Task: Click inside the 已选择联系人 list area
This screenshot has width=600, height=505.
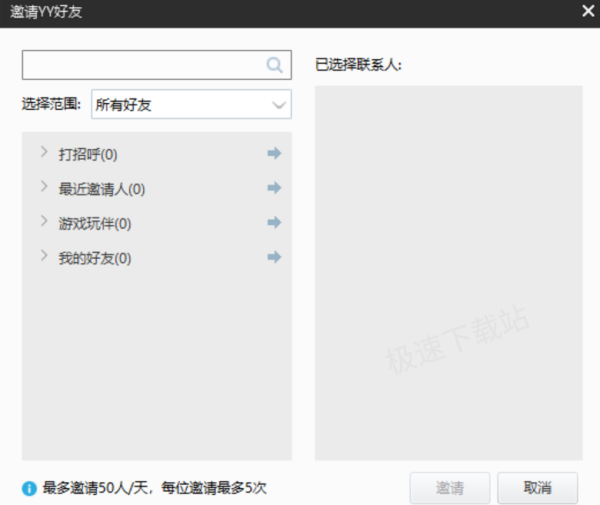Action: tap(448, 270)
